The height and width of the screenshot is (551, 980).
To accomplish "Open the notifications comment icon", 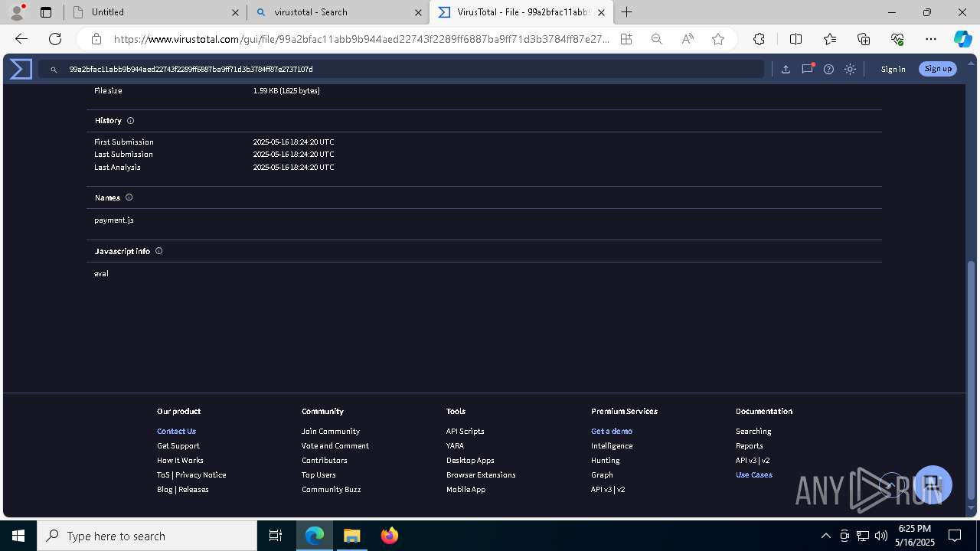I will 807,69.
